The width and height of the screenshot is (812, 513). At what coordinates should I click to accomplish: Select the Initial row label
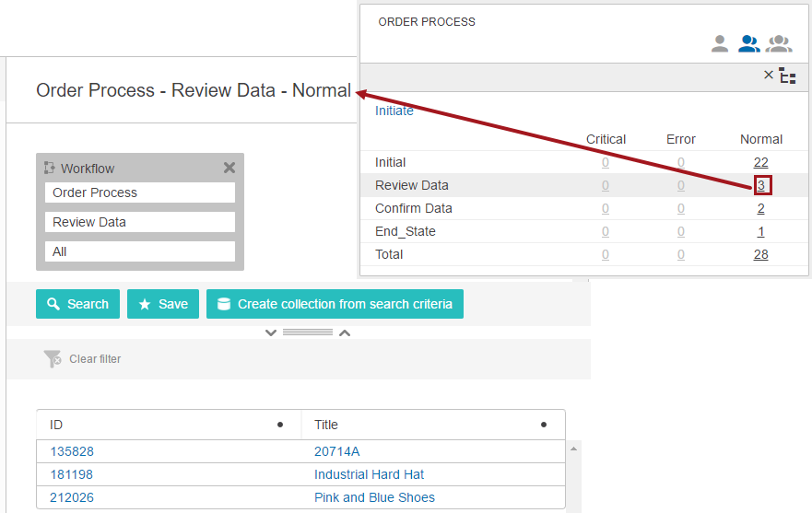pos(390,162)
